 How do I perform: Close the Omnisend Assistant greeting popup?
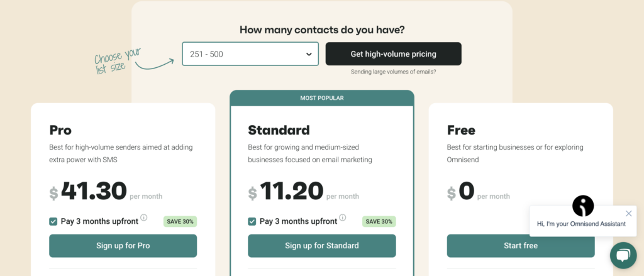coord(629,213)
